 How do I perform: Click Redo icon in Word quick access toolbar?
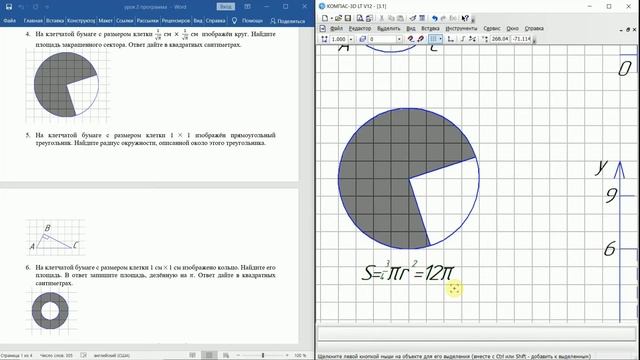(x=35, y=7)
